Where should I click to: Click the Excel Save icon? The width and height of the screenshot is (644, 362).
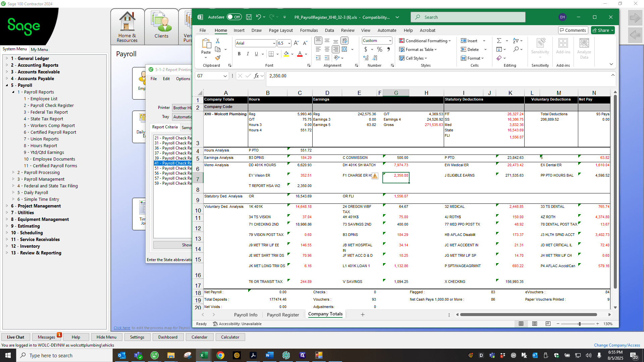249,17
